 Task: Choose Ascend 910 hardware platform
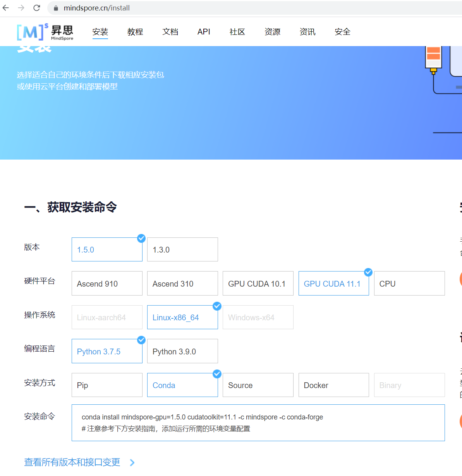pyautogui.click(x=107, y=284)
